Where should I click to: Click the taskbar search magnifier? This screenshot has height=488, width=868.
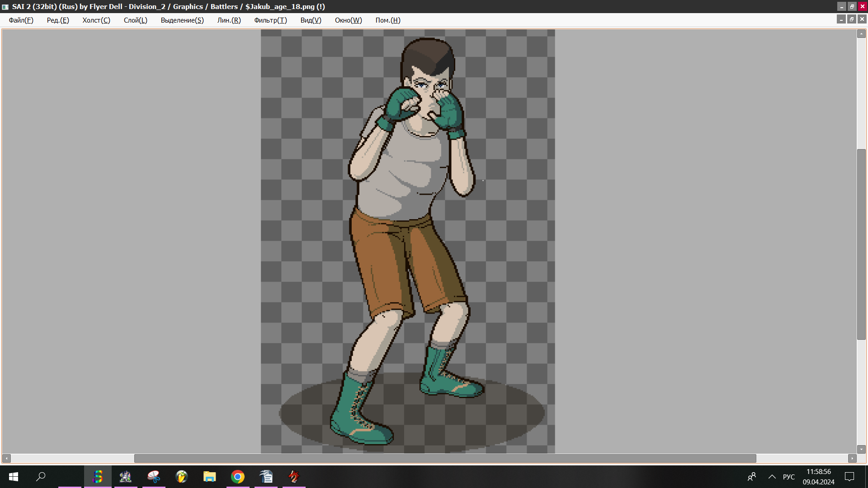click(41, 477)
